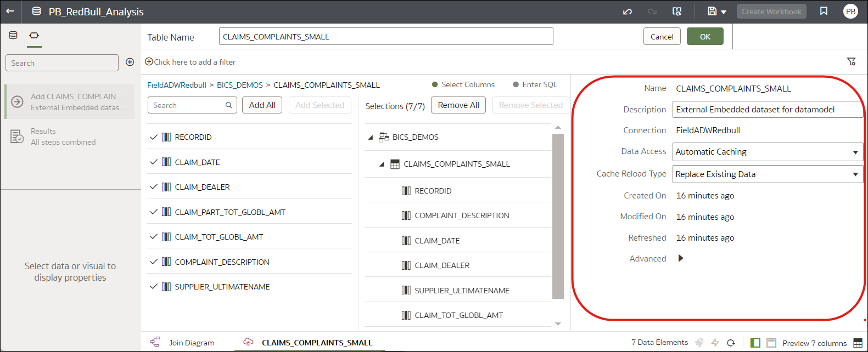Toggle the CLAIM_DATE column checkmark

pos(154,162)
